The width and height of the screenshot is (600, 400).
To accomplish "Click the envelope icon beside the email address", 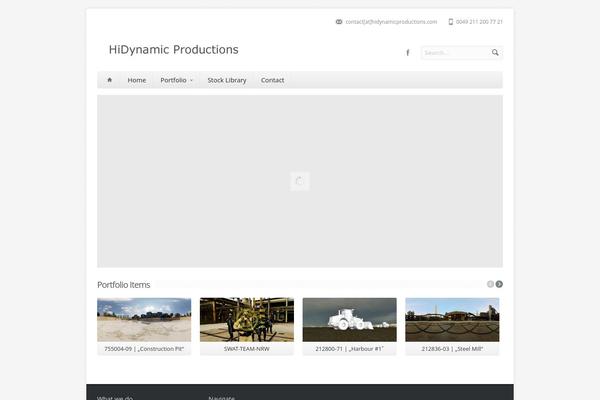I will (x=339, y=22).
